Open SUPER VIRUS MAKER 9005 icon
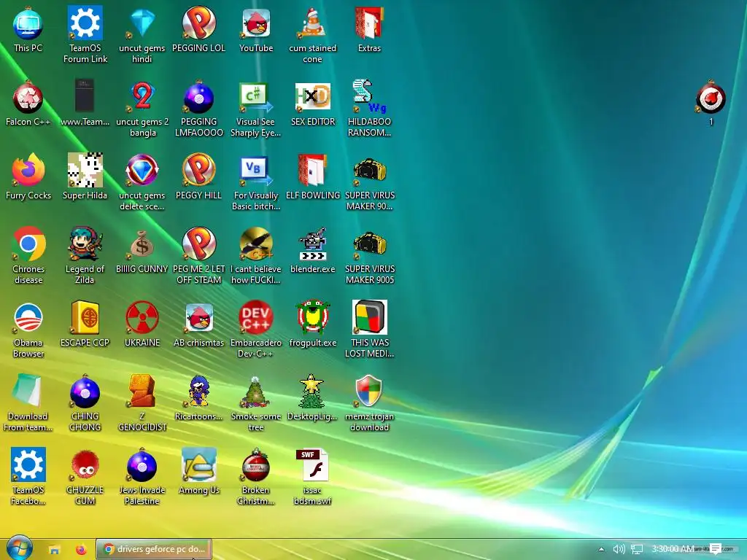The height and width of the screenshot is (560, 747). (369, 245)
